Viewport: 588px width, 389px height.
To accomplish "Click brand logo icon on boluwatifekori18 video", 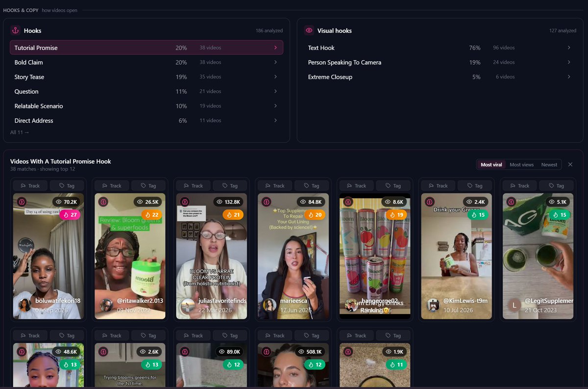I will (x=22, y=202).
